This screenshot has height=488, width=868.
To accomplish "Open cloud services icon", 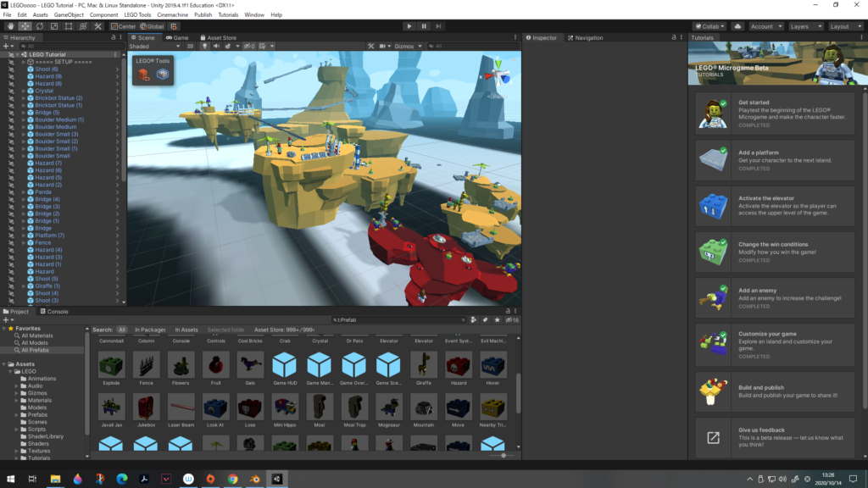I will coord(738,26).
